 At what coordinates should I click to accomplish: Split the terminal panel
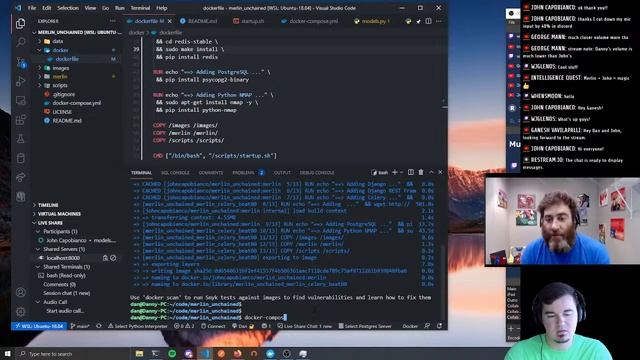click(411, 172)
